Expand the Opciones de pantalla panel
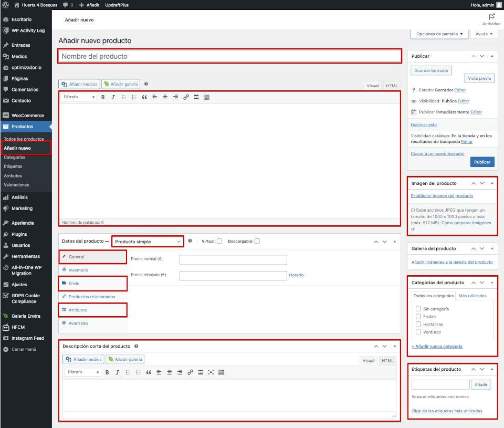Image resolution: width=504 pixels, height=428 pixels. pyautogui.click(x=439, y=34)
